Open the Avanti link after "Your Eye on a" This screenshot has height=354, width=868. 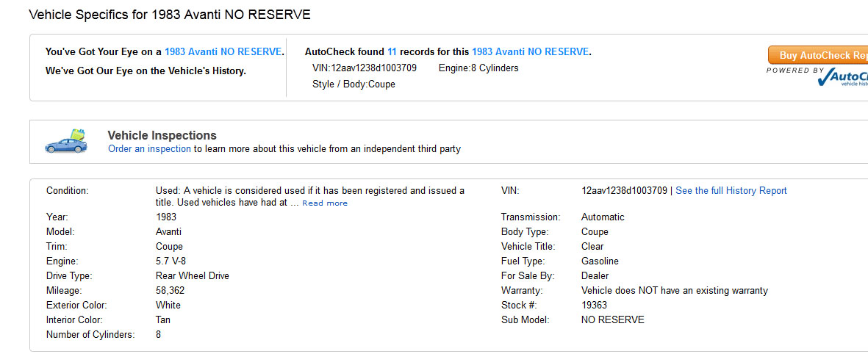[x=223, y=52]
